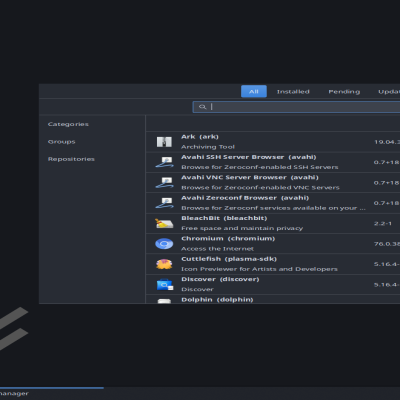Click the package manager taskbar entry

[52, 393]
